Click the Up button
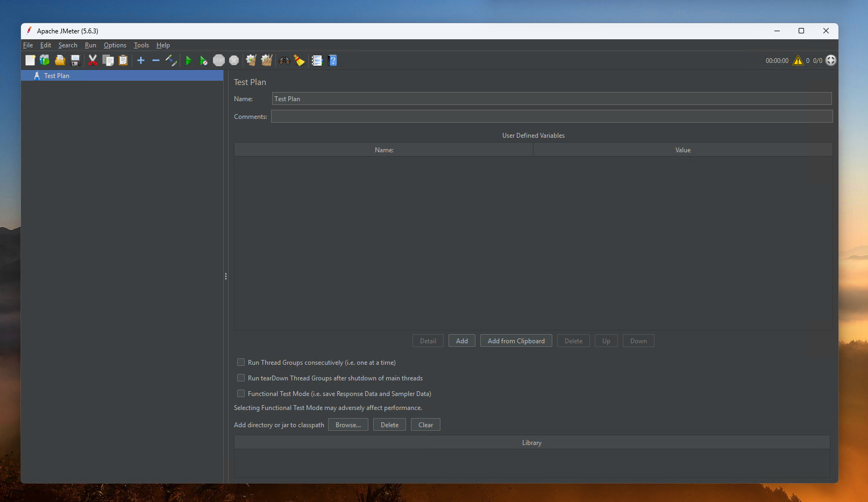The image size is (868, 502). click(x=606, y=341)
